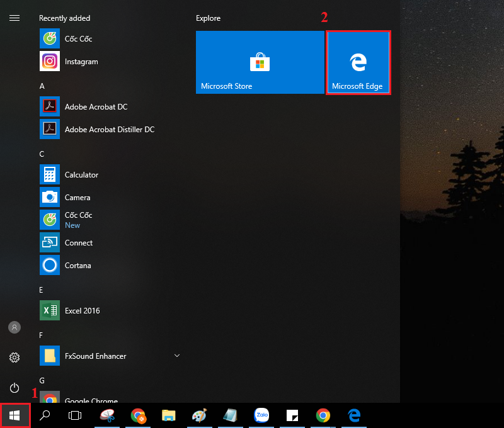The image size is (504, 428).
Task: Open Settings from the Start sidebar
Action: [14, 358]
